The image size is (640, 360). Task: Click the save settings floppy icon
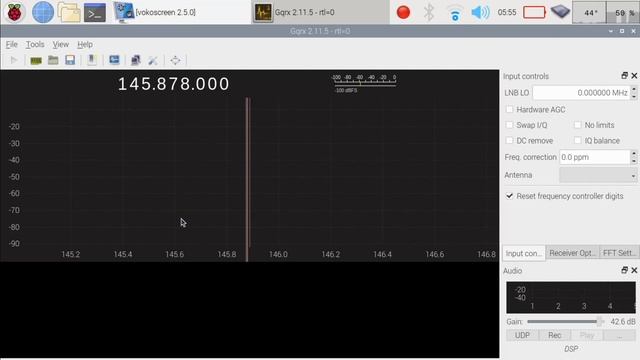point(70,60)
